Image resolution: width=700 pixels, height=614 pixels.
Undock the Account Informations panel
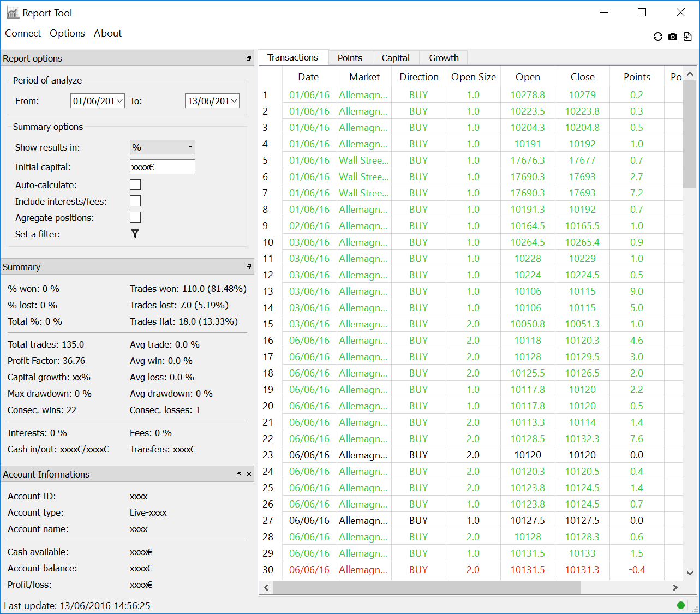[239, 474]
